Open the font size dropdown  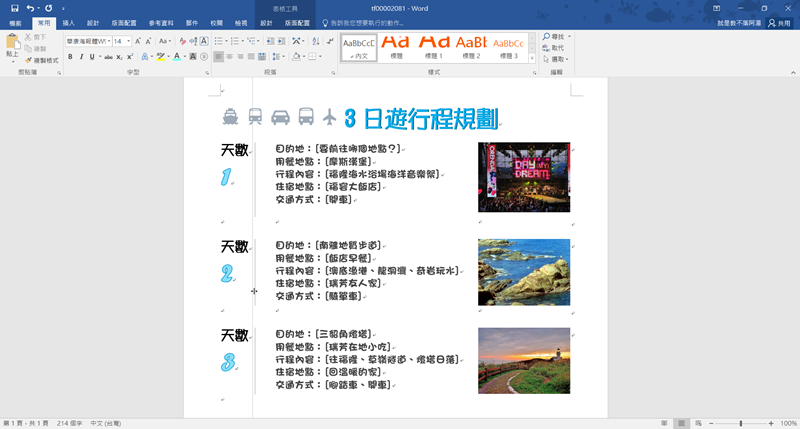point(129,41)
